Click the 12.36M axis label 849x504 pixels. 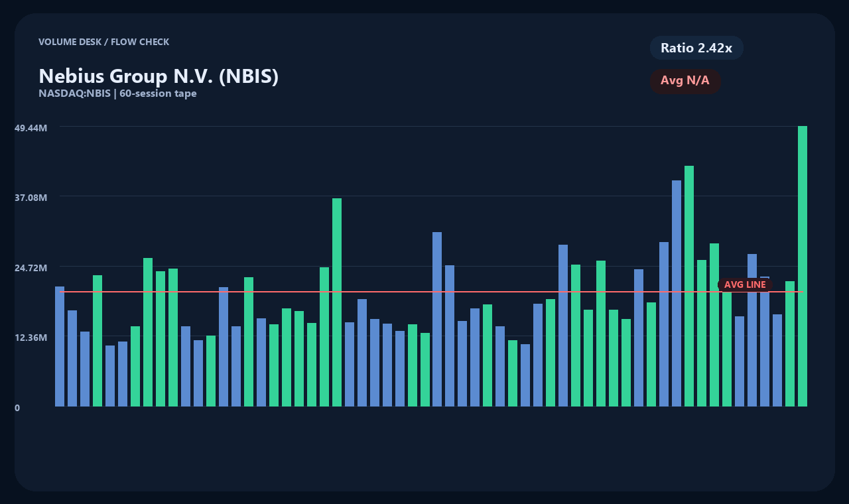[31, 338]
